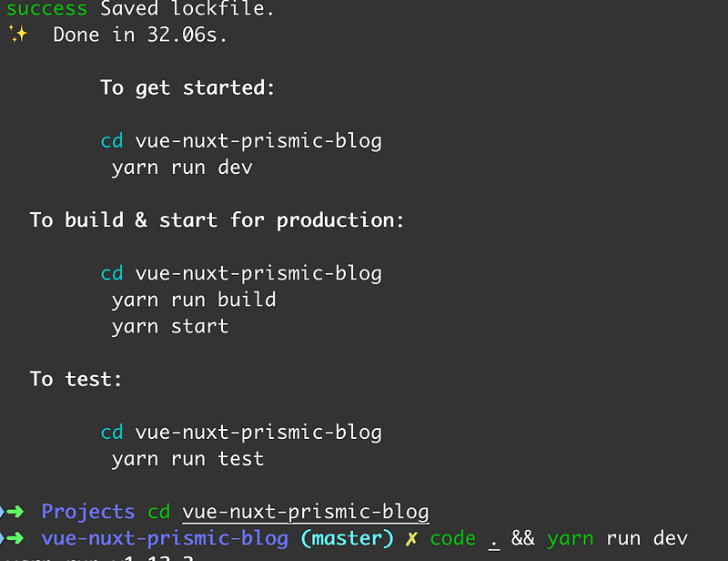Click the "yarn run test" line
Viewport: 728px width, 561px height.
coord(187,459)
